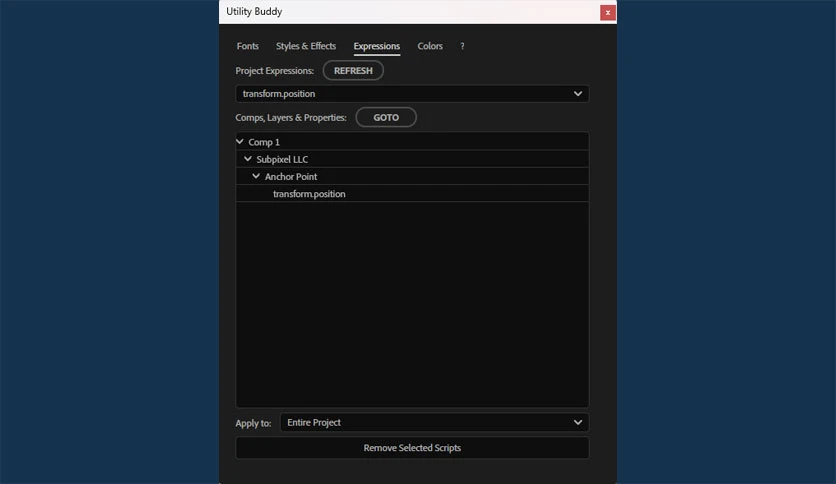Select the Expressions tab

(376, 46)
